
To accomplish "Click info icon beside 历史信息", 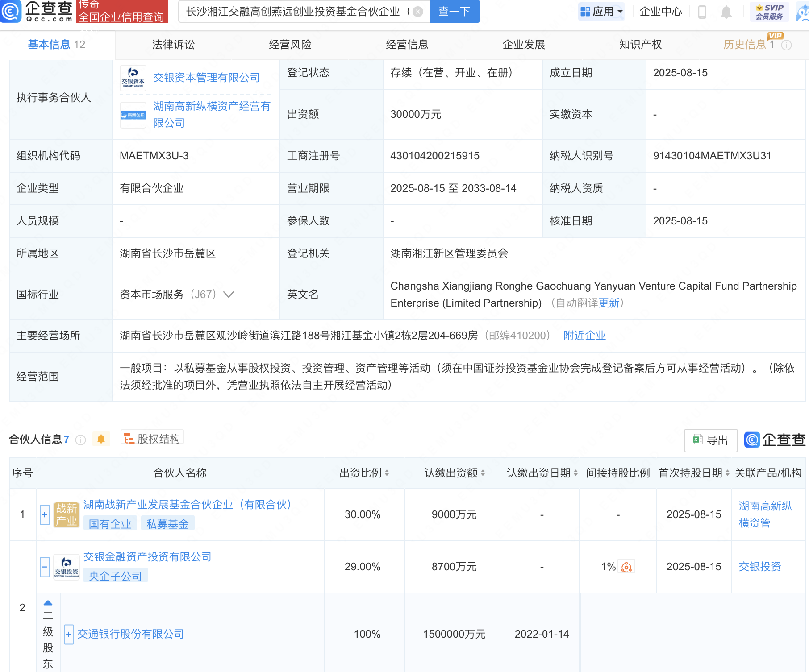I will point(787,45).
